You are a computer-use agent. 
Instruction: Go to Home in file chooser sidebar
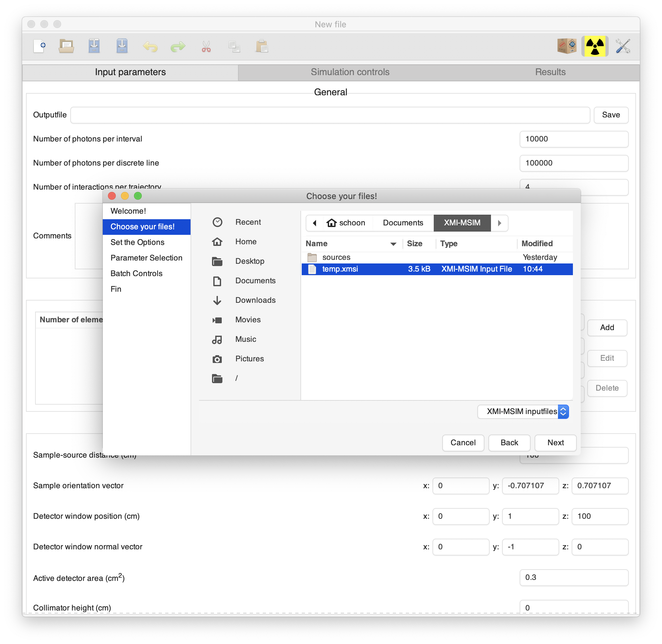tap(246, 241)
